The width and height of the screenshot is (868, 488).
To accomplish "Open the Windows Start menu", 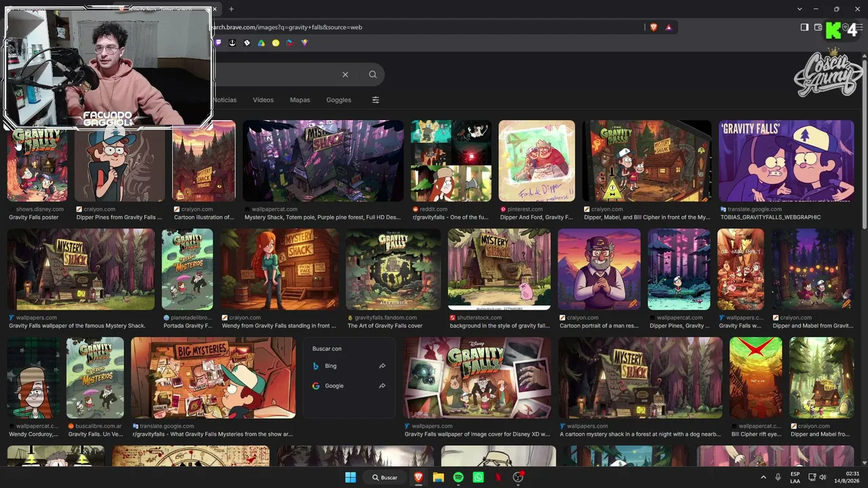I will coord(351,477).
